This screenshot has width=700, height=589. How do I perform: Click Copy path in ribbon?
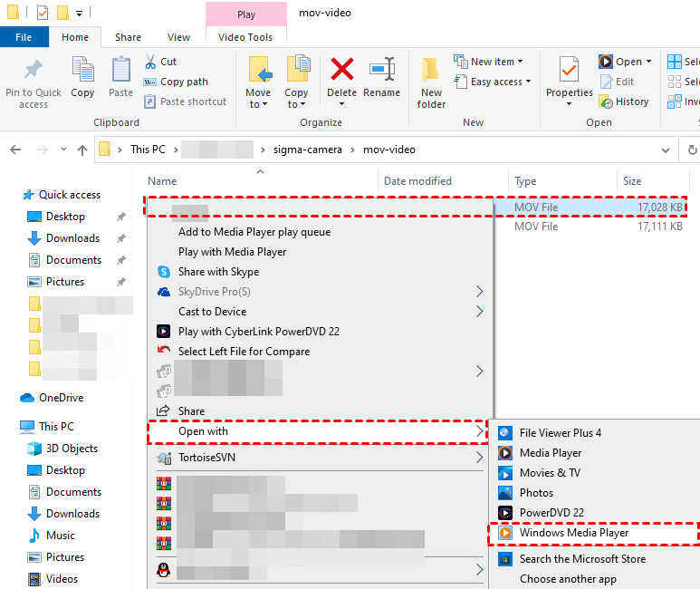pyautogui.click(x=176, y=82)
